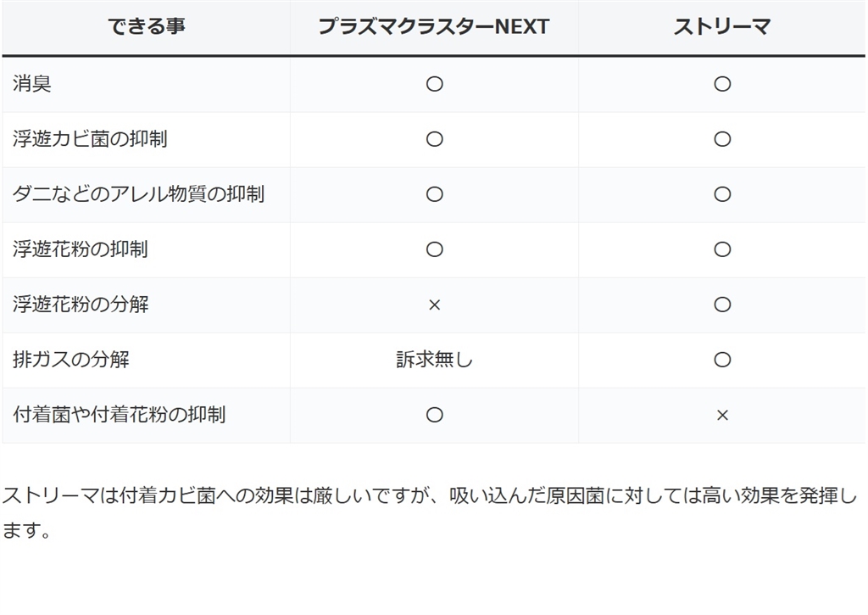Screen dimensions: 868x615
Task: Click プラズマクラスターNEXT circle for 消臭
Action: tap(434, 84)
